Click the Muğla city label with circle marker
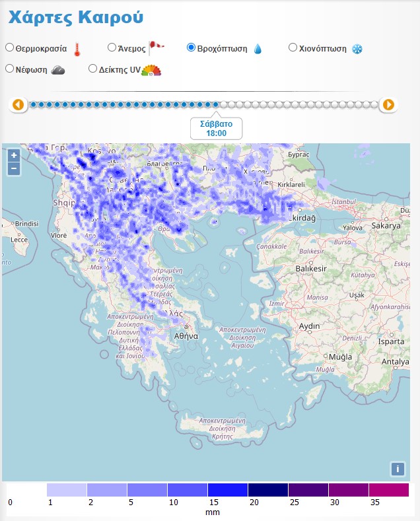The image size is (420, 521). point(340,357)
